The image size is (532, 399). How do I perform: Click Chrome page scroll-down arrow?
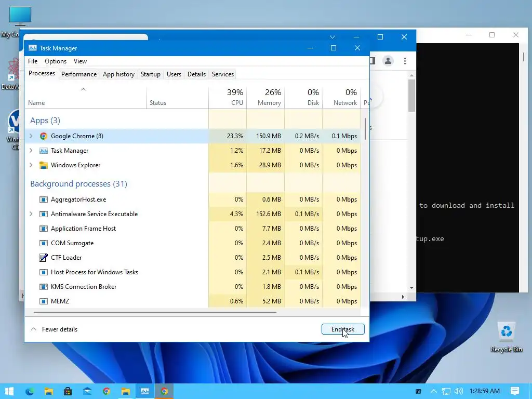[x=411, y=288]
